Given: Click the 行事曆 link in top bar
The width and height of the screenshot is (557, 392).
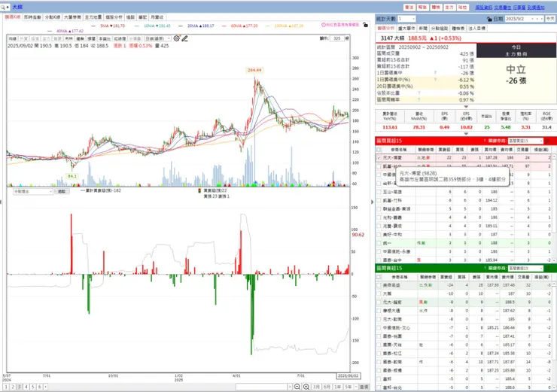Looking at the screenshot, I should pyautogui.click(x=519, y=8).
